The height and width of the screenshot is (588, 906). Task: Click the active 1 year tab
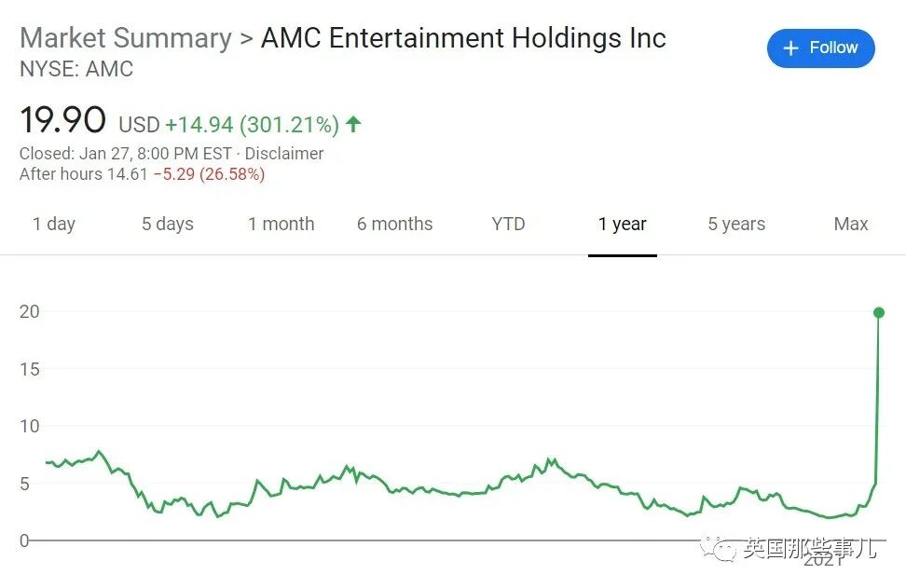pos(623,224)
